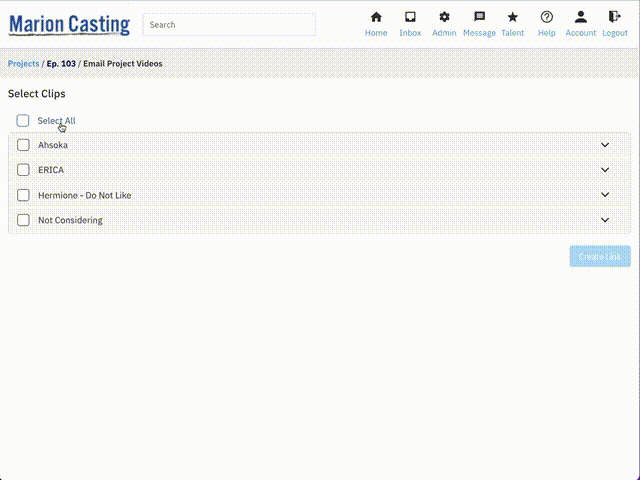Click the Home house icon

pos(376,17)
